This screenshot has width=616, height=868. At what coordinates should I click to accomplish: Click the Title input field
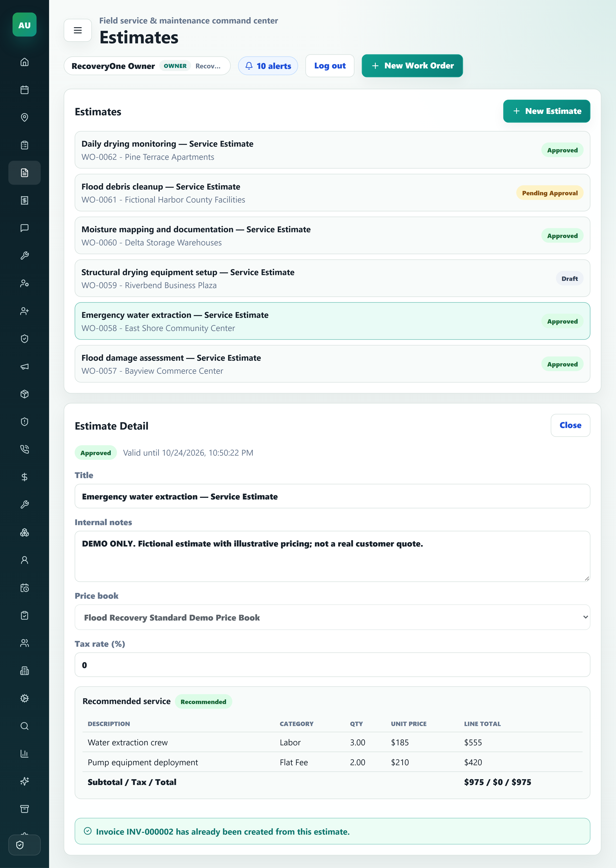pyautogui.click(x=332, y=496)
